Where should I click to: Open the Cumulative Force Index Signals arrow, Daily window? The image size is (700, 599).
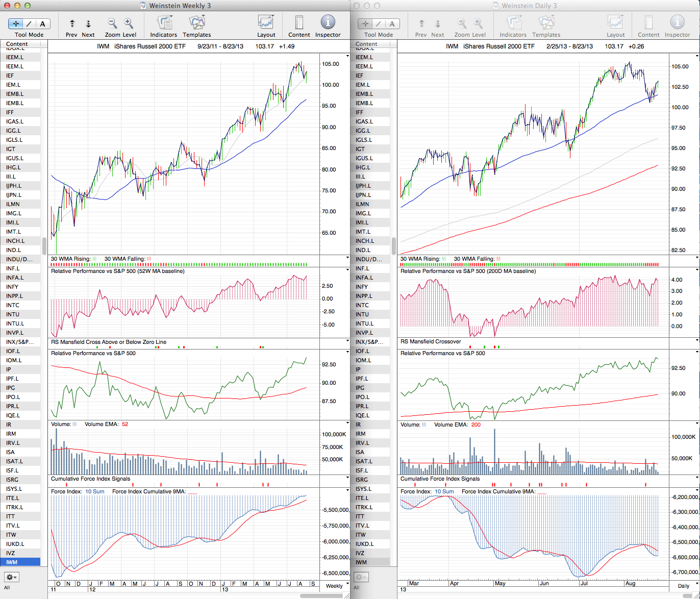697,478
